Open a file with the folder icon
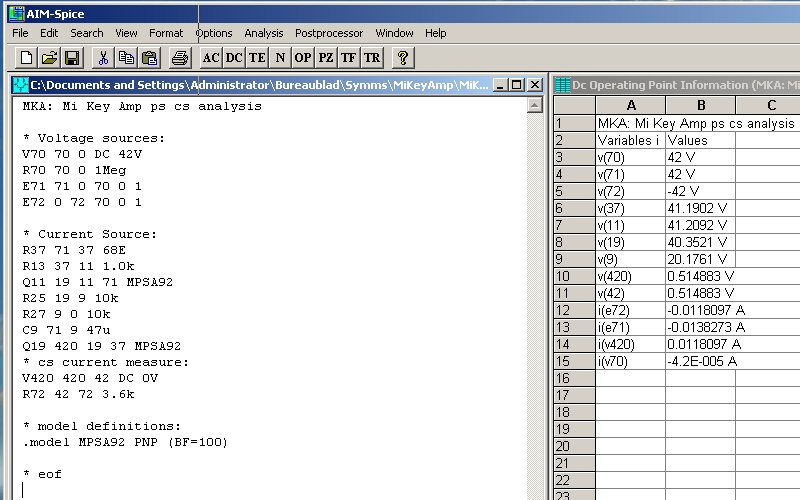Viewport: 800px width, 500px height. [x=49, y=58]
